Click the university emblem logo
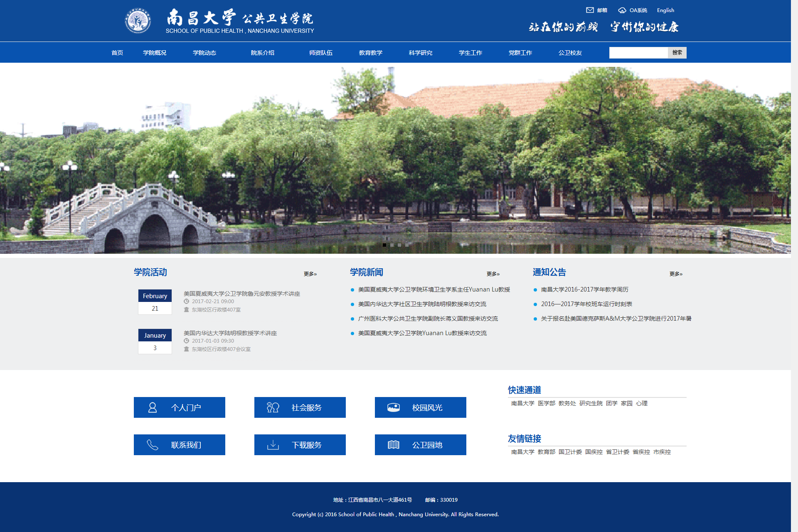Screen dimensions: 798x532 click(138, 21)
